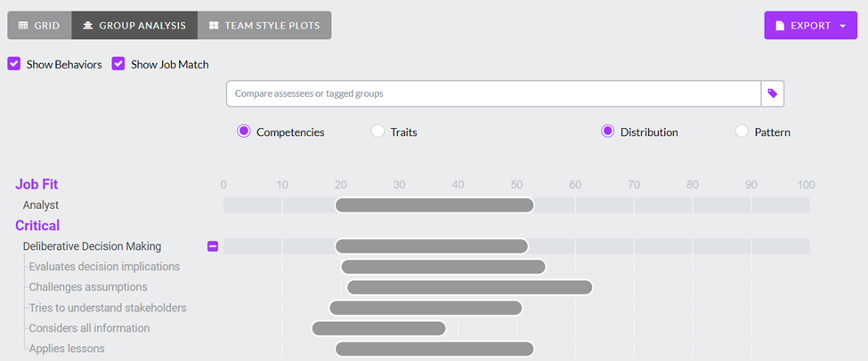
Task: Open the Export dropdown arrow
Action: click(x=843, y=26)
